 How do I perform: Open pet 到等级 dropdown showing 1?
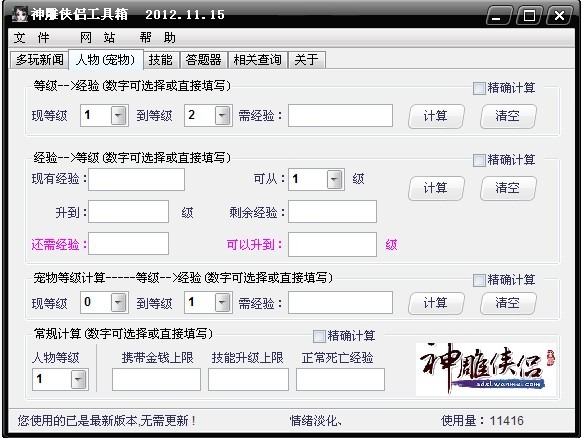click(x=223, y=303)
